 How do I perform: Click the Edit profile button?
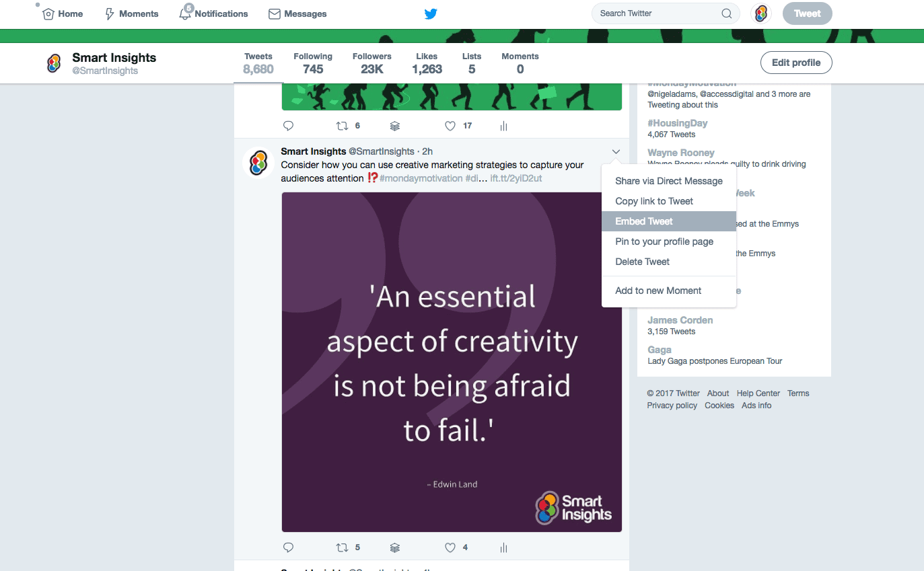(x=795, y=62)
